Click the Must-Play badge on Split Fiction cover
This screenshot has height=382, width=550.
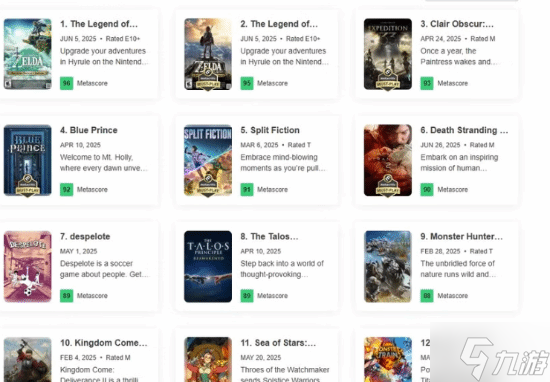208,186
